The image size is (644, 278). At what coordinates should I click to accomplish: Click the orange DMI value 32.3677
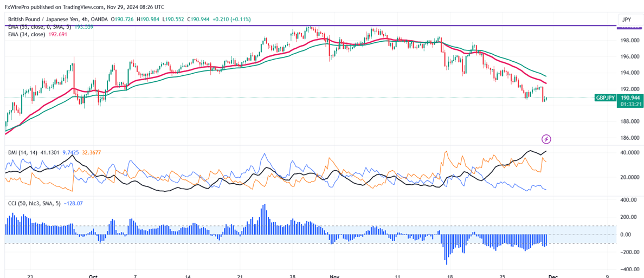point(91,153)
